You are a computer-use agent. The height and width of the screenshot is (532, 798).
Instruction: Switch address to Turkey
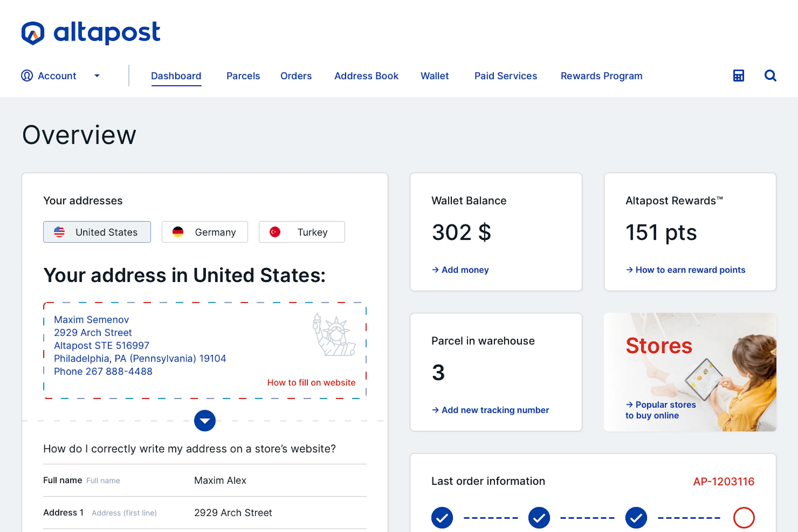pos(301,232)
